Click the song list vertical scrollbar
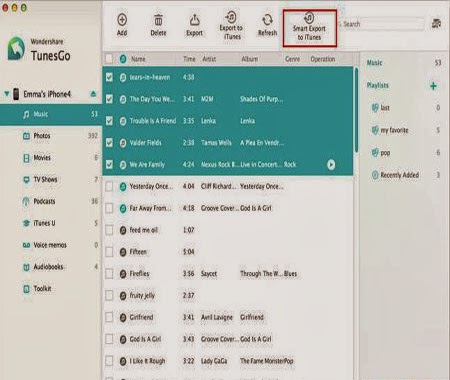Viewport: 450px width, 380px height. point(356,110)
